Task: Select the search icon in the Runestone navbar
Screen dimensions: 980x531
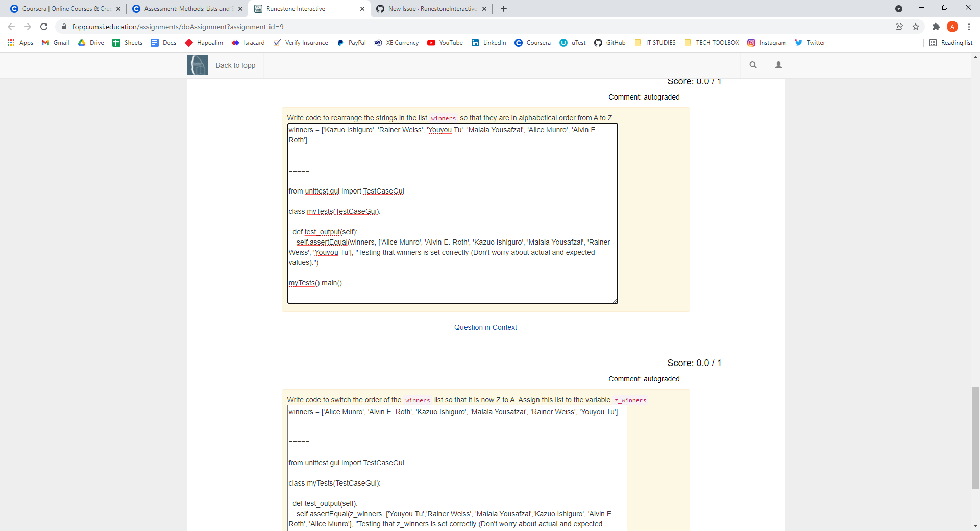Action: 753,65
